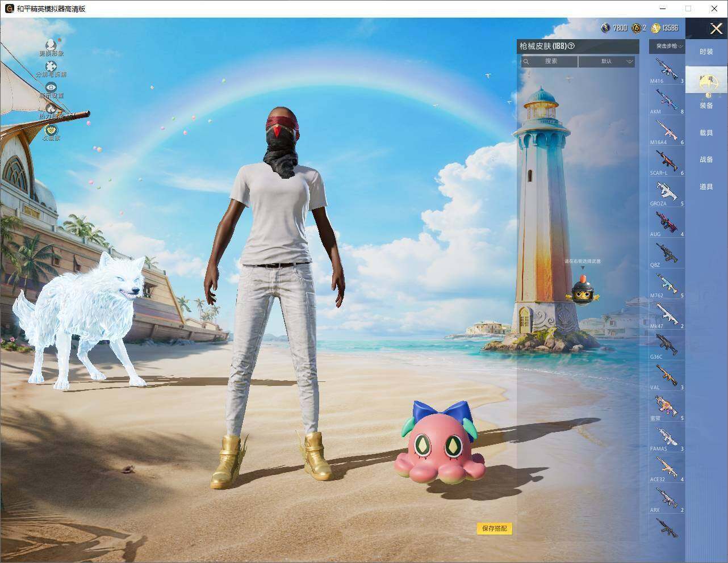Click the gold badge currency showing 2
728x563 pixels.
(636, 27)
